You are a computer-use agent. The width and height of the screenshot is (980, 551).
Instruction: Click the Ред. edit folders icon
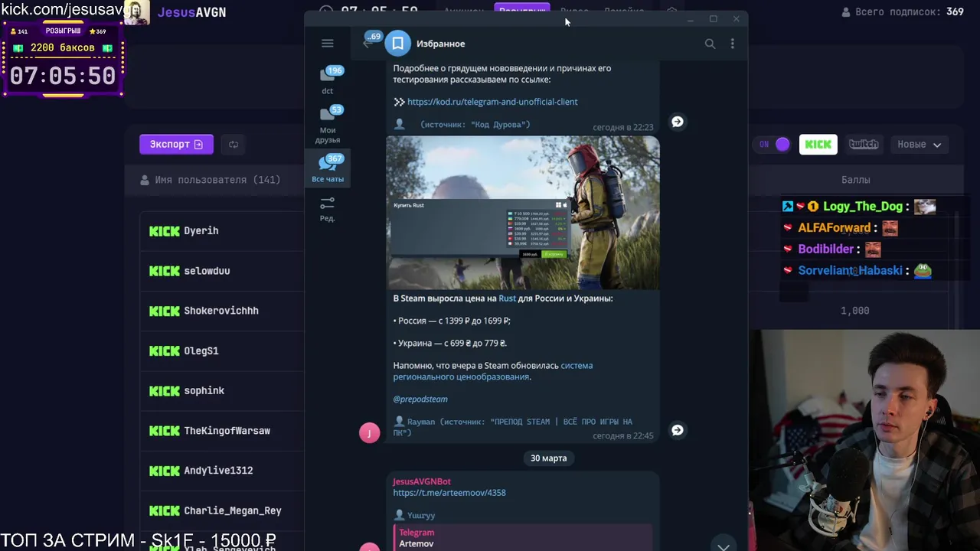click(328, 208)
